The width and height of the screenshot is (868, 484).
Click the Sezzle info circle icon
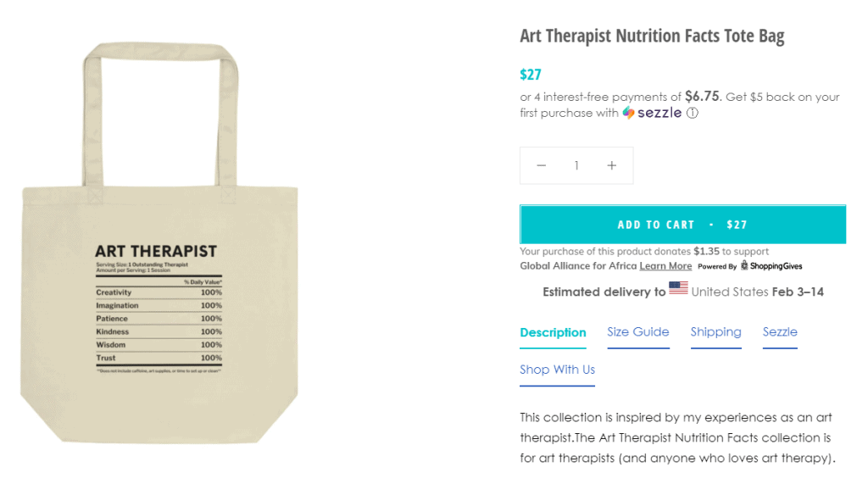pyautogui.click(x=693, y=113)
